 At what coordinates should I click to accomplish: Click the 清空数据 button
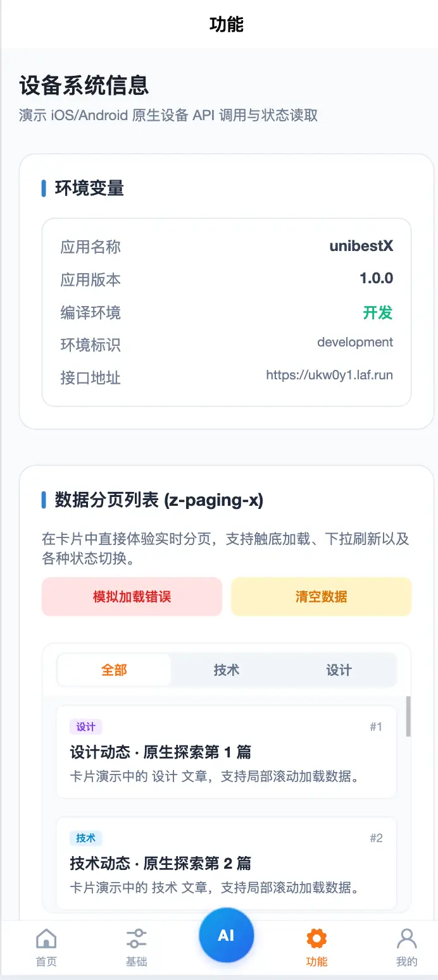pyautogui.click(x=322, y=596)
